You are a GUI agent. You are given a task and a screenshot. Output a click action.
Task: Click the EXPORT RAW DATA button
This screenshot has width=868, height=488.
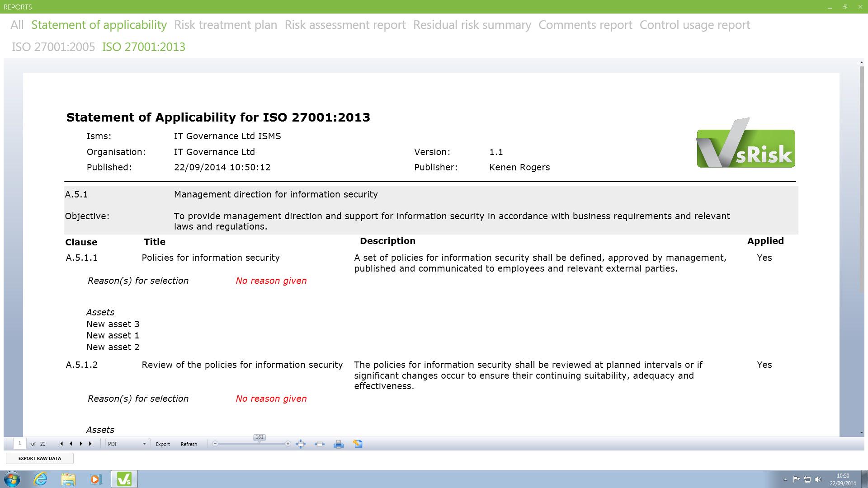(x=40, y=458)
